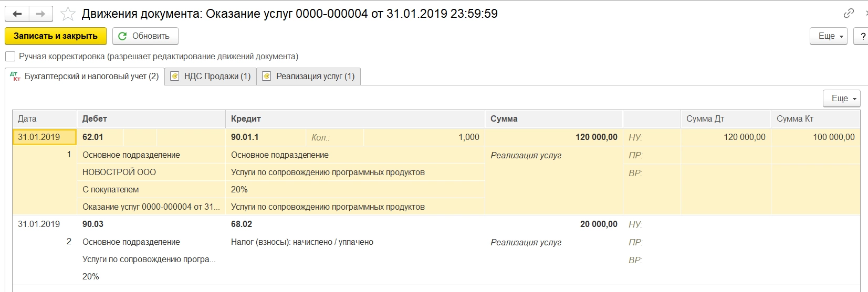The height and width of the screenshot is (292, 868).
Task: Click the Дт/Кт accounting tab icon
Action: point(15,77)
